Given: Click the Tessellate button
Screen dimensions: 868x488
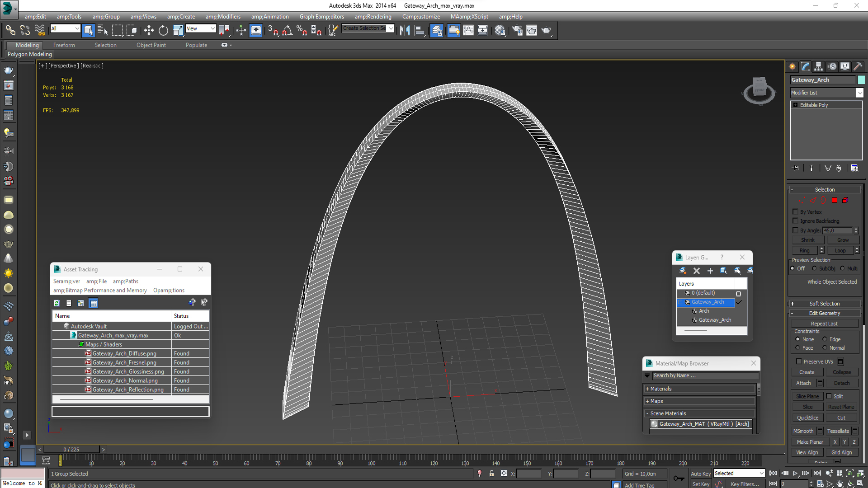Looking at the screenshot, I should [838, 431].
